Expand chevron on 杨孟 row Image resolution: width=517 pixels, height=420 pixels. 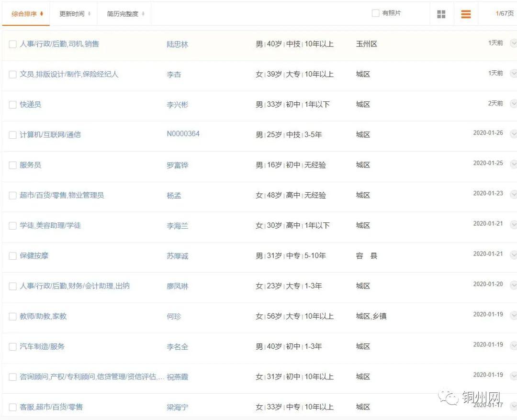(514, 195)
